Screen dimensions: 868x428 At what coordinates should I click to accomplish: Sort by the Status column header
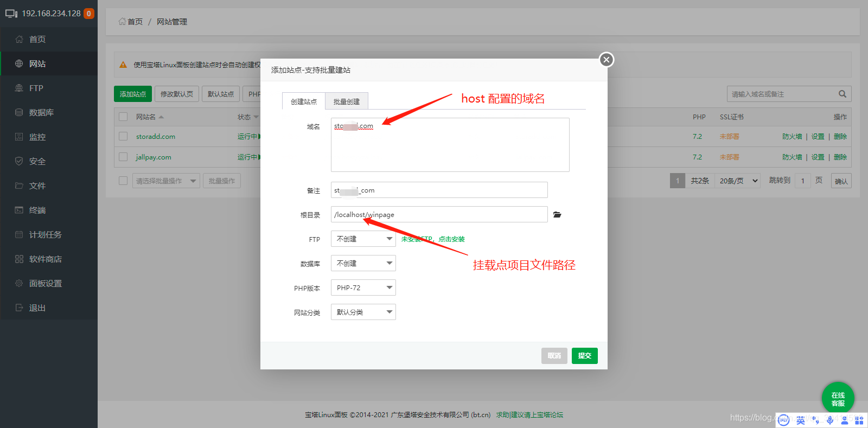248,117
